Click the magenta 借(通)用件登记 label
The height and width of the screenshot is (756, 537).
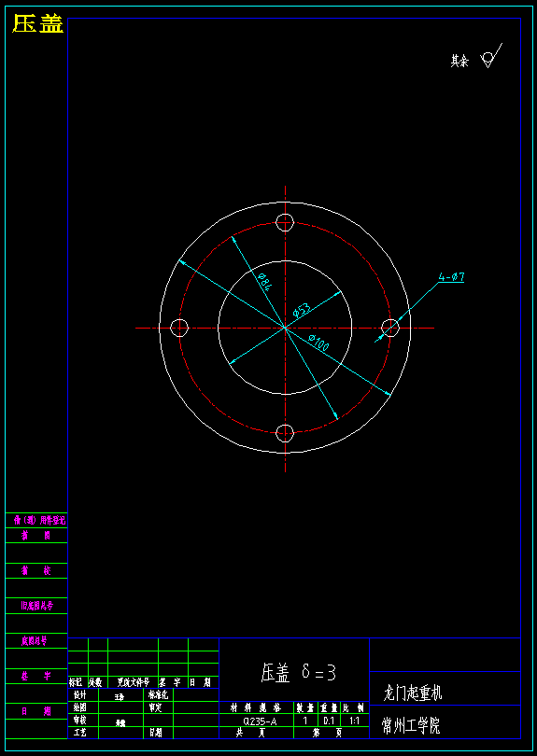point(39,521)
